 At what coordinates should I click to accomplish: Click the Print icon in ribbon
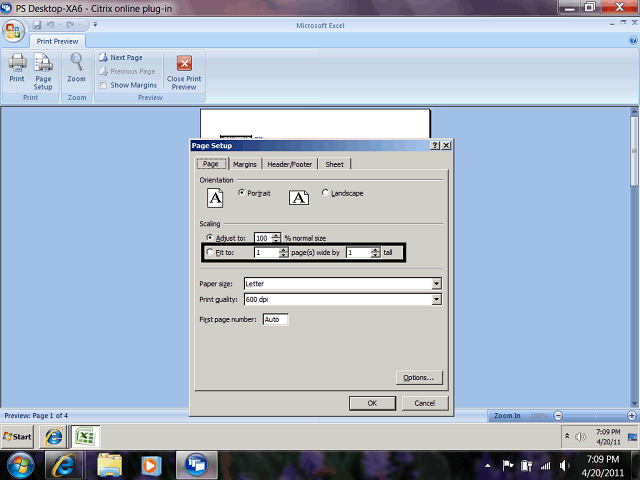point(17,68)
